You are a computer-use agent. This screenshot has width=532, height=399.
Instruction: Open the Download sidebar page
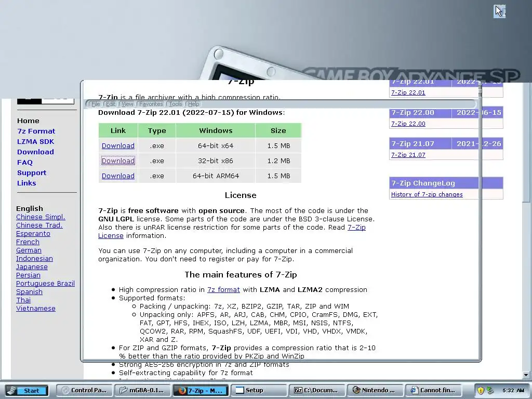tap(36, 152)
